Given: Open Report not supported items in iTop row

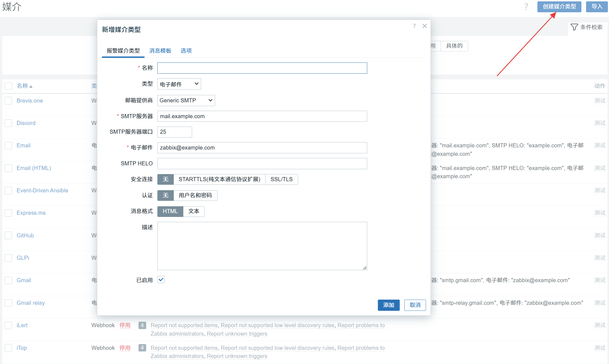Looking at the screenshot, I should point(184,348).
